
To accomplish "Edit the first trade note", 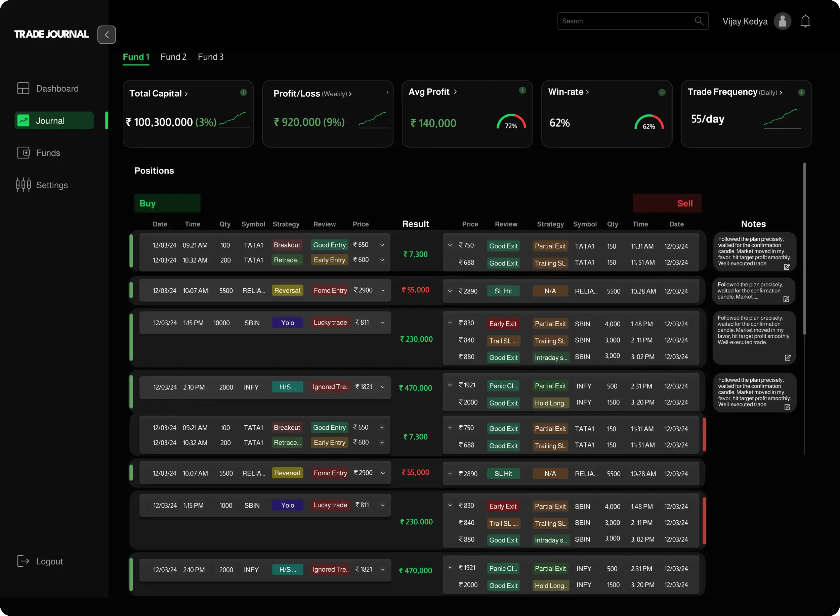I will [x=787, y=267].
